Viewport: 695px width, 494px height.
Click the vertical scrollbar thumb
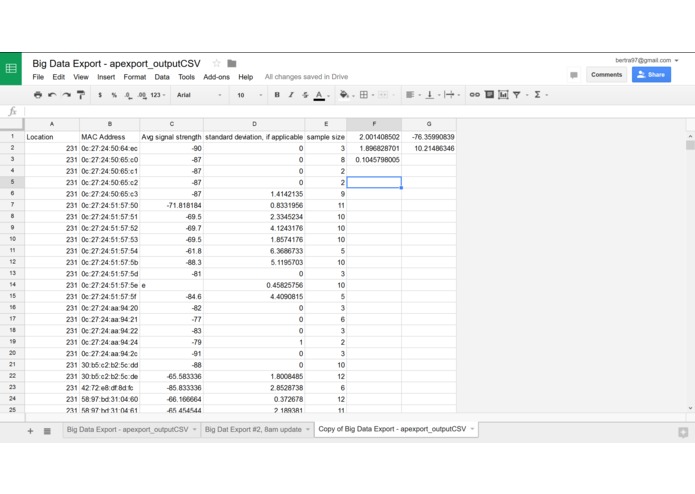tap(690, 145)
